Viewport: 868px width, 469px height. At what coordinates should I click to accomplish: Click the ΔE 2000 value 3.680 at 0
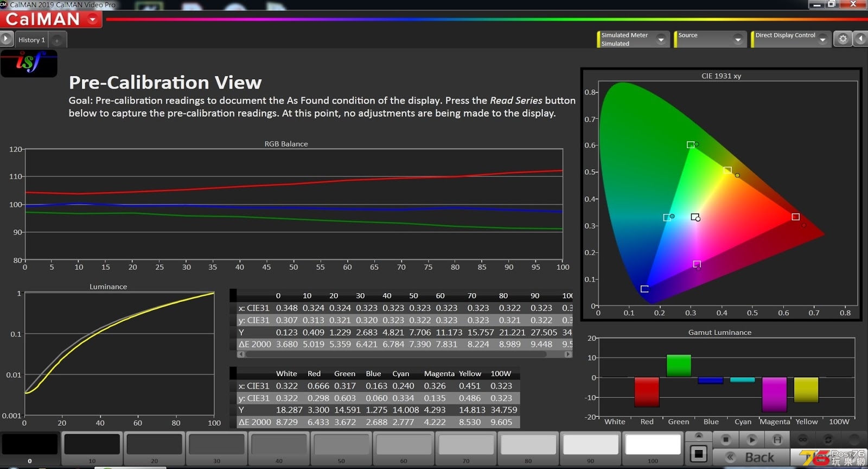pyautogui.click(x=286, y=344)
